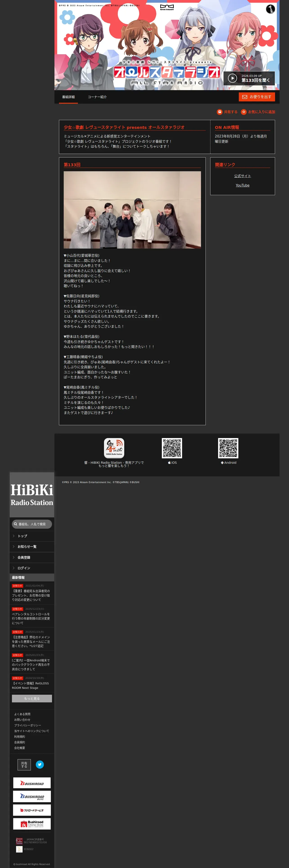Image resolution: width=289 pixels, height=868 pixels.
Task: Open お知らせ一覧 in the sidebar menu
Action: [x=32, y=546]
